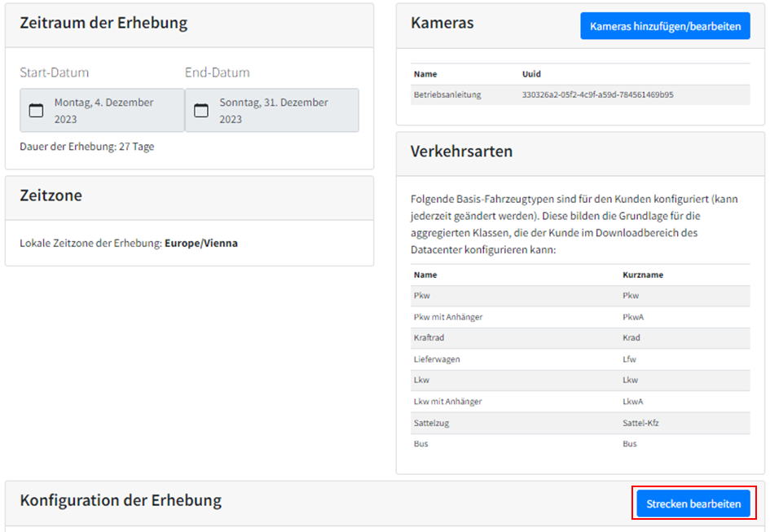The width and height of the screenshot is (770, 532).
Task: Select the Betriebsanleitung camera name cell
Action: [x=447, y=95]
